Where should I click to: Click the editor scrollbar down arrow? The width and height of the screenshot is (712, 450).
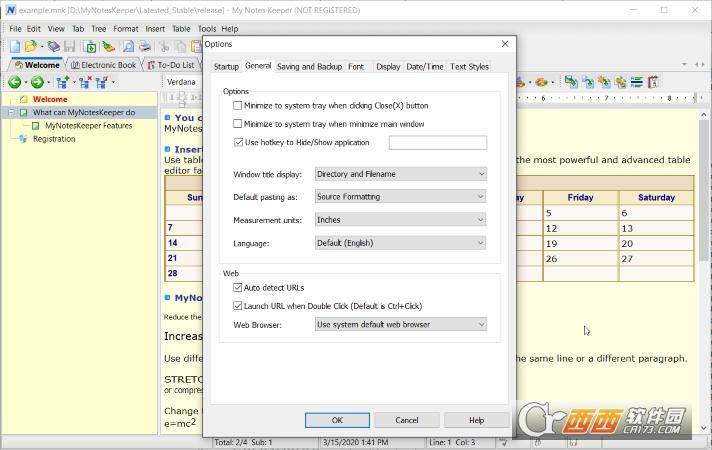(703, 428)
